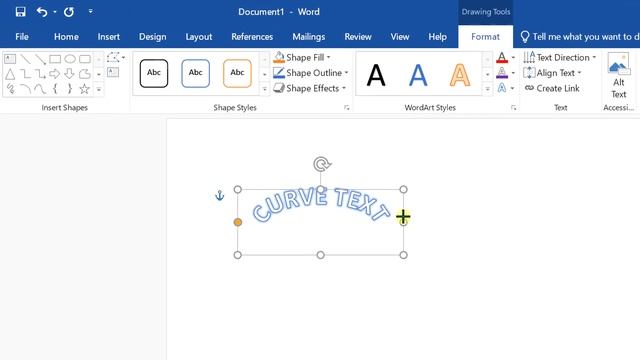Select the Down Arrow shape
Screen dimensions: 640x360
coord(69,74)
